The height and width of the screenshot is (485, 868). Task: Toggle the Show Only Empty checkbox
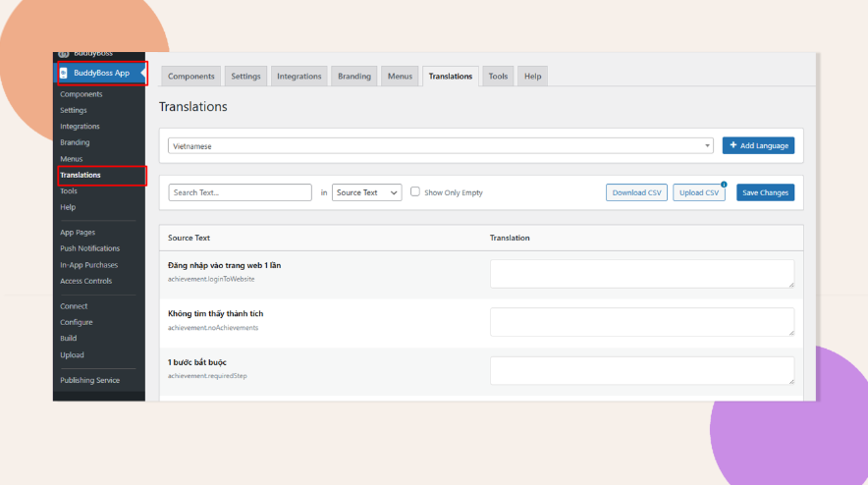point(414,191)
